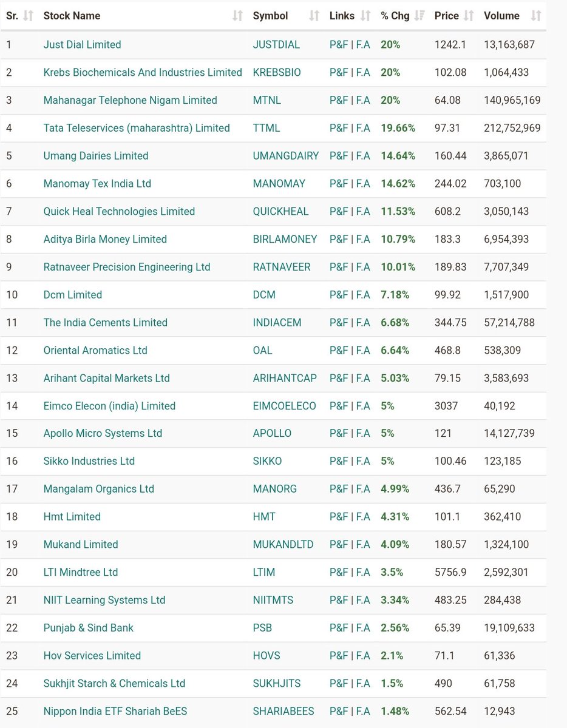Open Manomay Tex India Ltd link

tap(97, 184)
